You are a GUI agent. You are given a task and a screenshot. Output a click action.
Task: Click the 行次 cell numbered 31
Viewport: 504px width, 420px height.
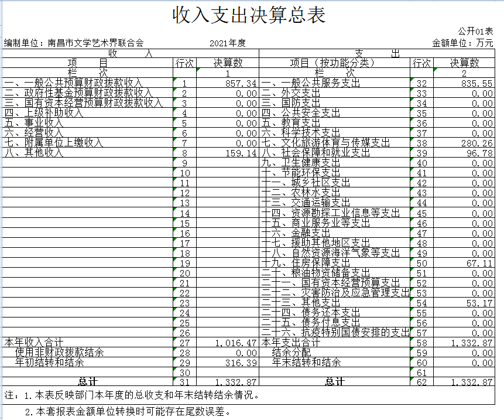point(185,382)
